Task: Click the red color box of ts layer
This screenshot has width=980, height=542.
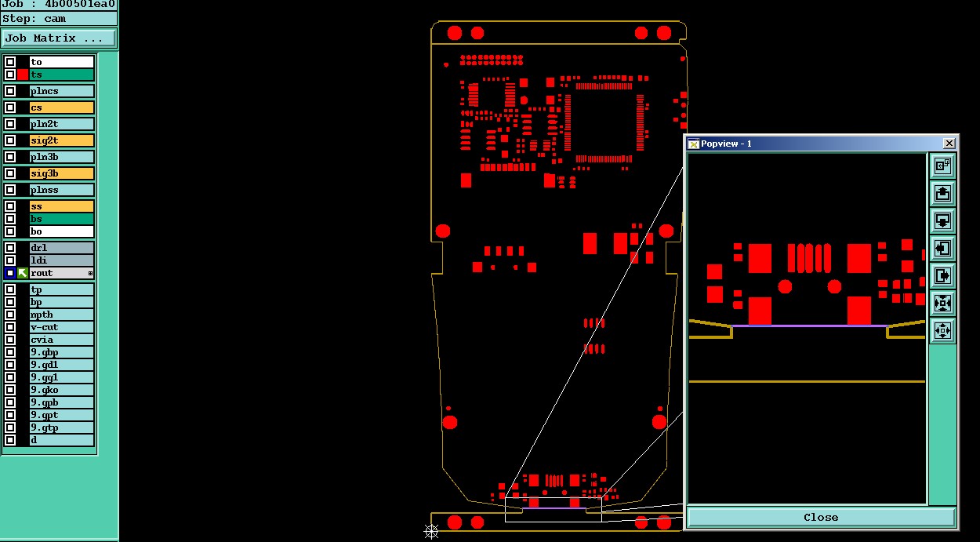Action: 23,75
